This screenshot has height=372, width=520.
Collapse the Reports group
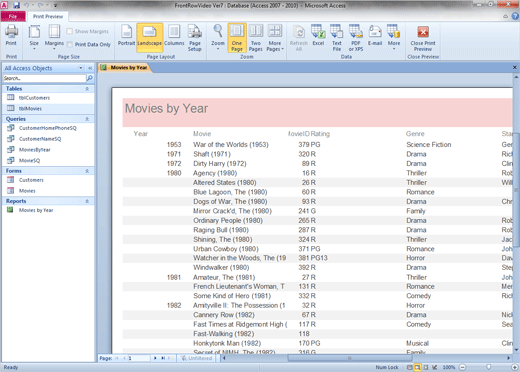click(x=87, y=201)
